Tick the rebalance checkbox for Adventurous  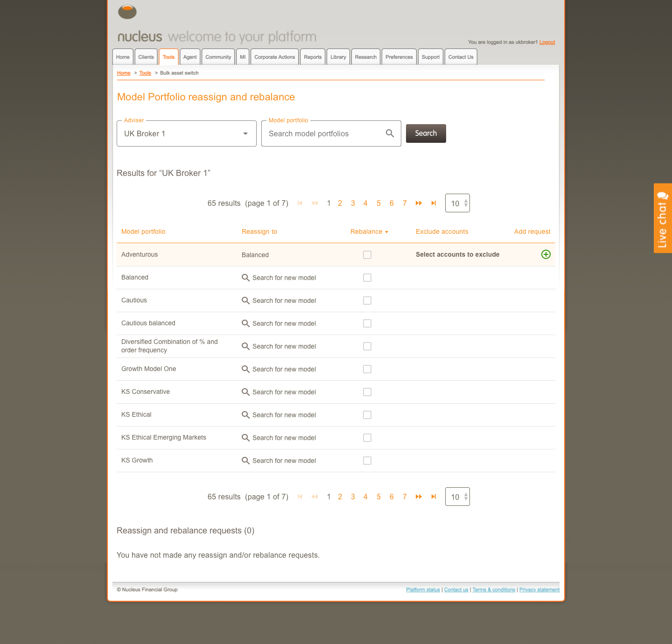coord(367,255)
